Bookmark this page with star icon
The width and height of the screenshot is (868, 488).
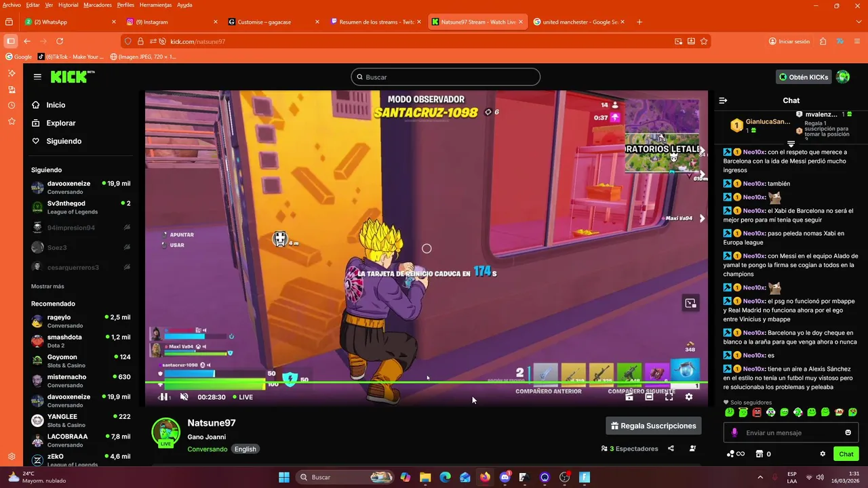704,41
